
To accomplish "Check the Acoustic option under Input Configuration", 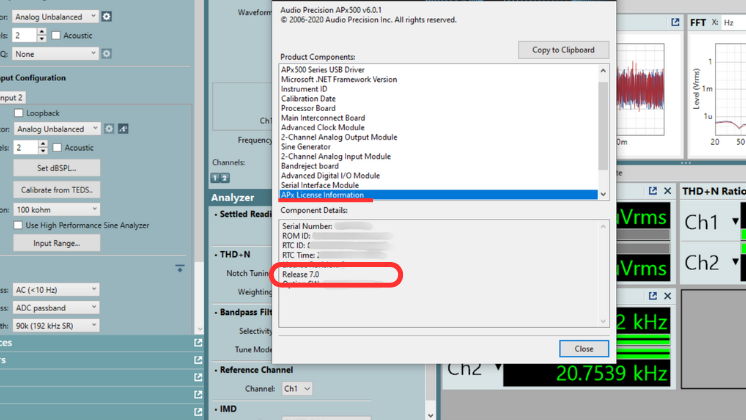I will [57, 148].
